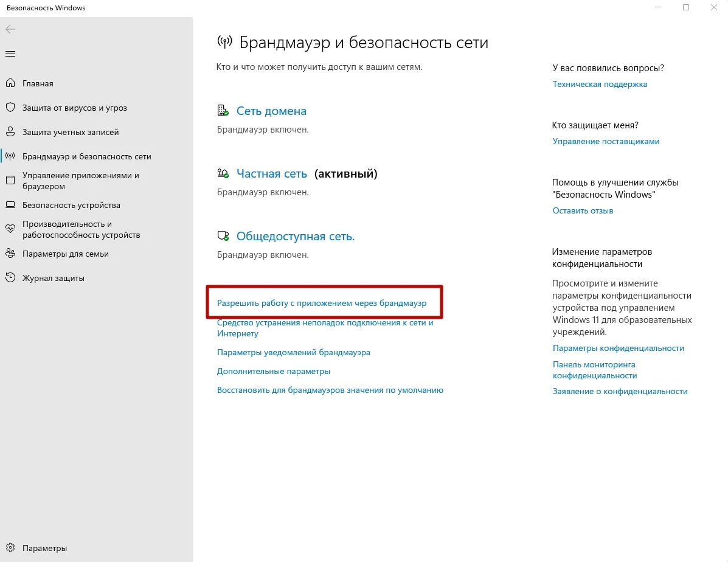Select Firewall and network protection menu item
The image size is (728, 562).
coord(86,156)
